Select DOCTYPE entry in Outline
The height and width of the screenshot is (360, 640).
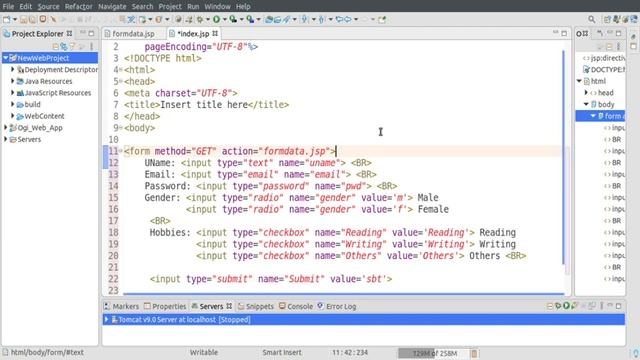tap(604, 69)
